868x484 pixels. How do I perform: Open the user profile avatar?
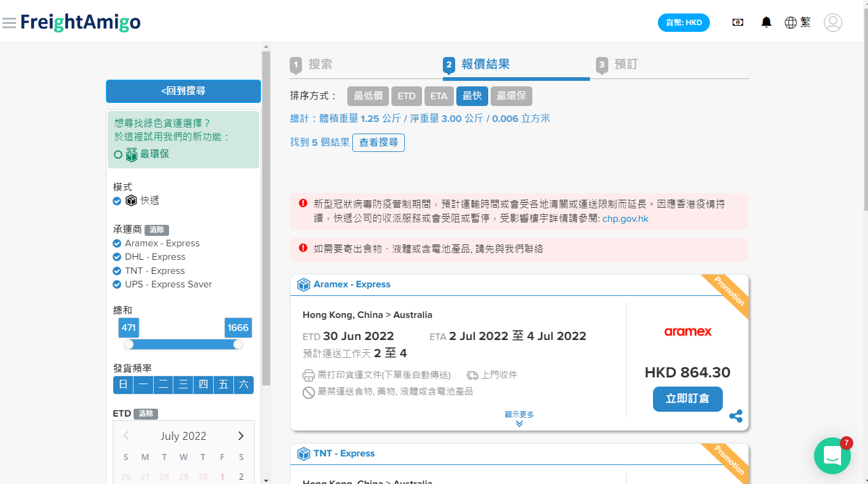click(x=833, y=23)
